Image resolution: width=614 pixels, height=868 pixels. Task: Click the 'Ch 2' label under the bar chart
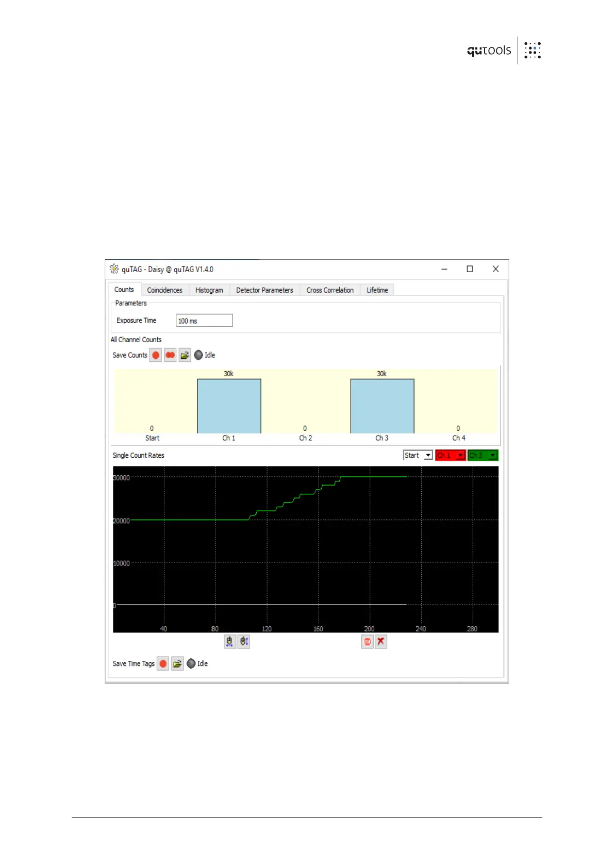click(306, 438)
